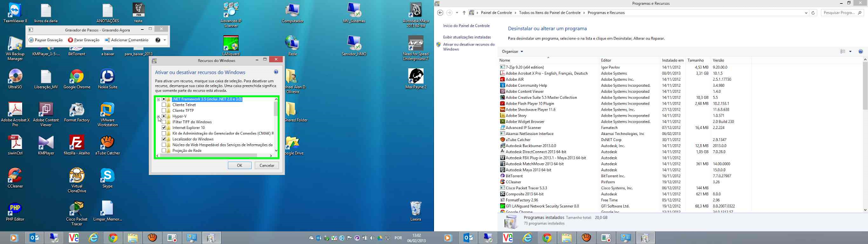Open the KMPlayer desktop shortcut
Viewport: 868px width, 244px height.
click(46, 145)
